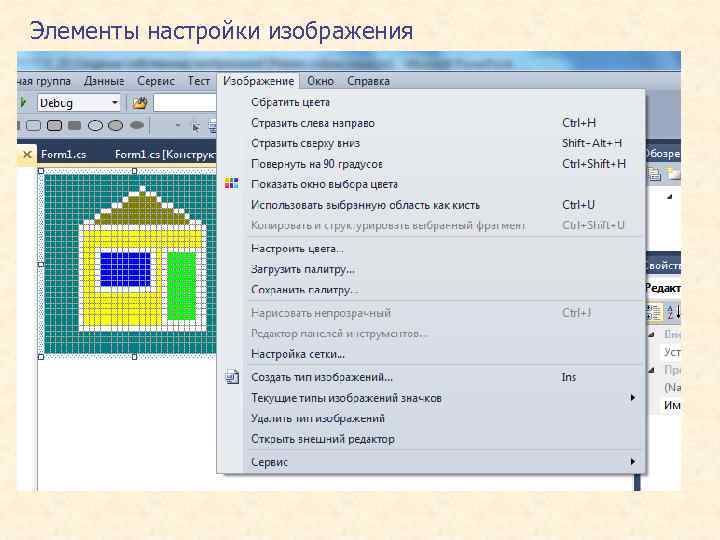The height and width of the screenshot is (540, 720).
Task: Select the filled rounded rectangle with border tool
Action: click(55, 125)
